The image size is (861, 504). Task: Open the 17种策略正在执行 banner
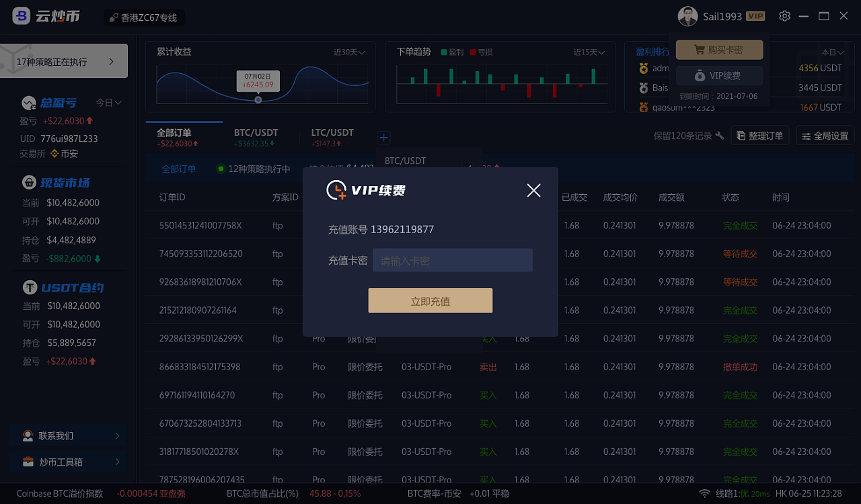click(x=64, y=61)
